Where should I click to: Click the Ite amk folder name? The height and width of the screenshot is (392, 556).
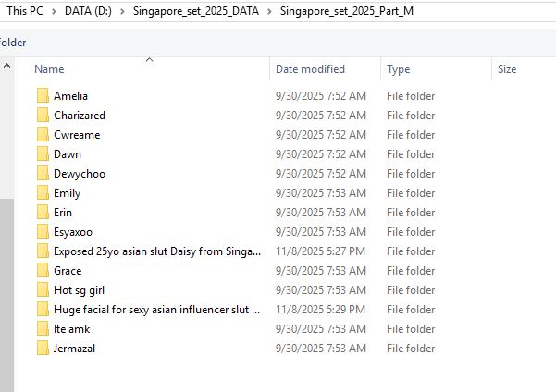pyautogui.click(x=71, y=329)
